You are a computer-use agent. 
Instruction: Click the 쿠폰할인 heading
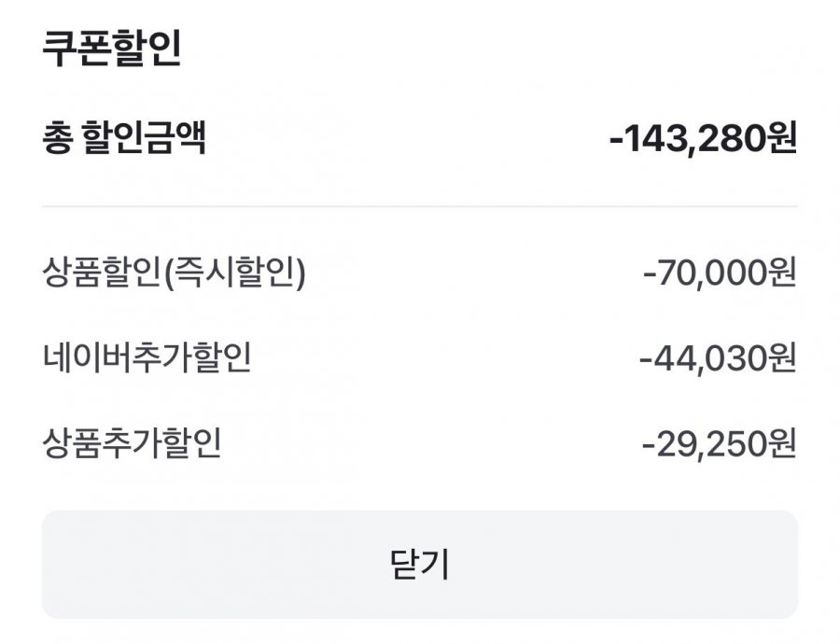tap(111, 49)
